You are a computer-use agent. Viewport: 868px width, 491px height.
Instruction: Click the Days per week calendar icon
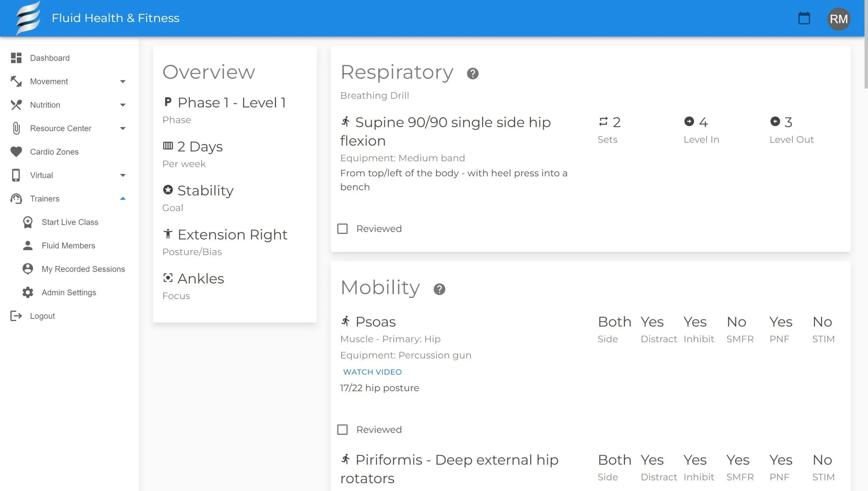coord(168,146)
